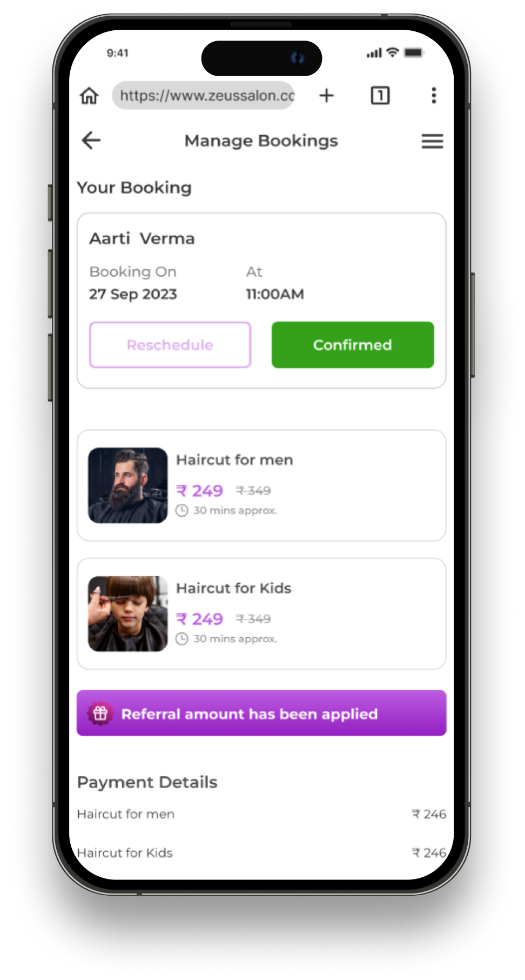Select the Haircut for Kids title
525x980 pixels.
234,588
